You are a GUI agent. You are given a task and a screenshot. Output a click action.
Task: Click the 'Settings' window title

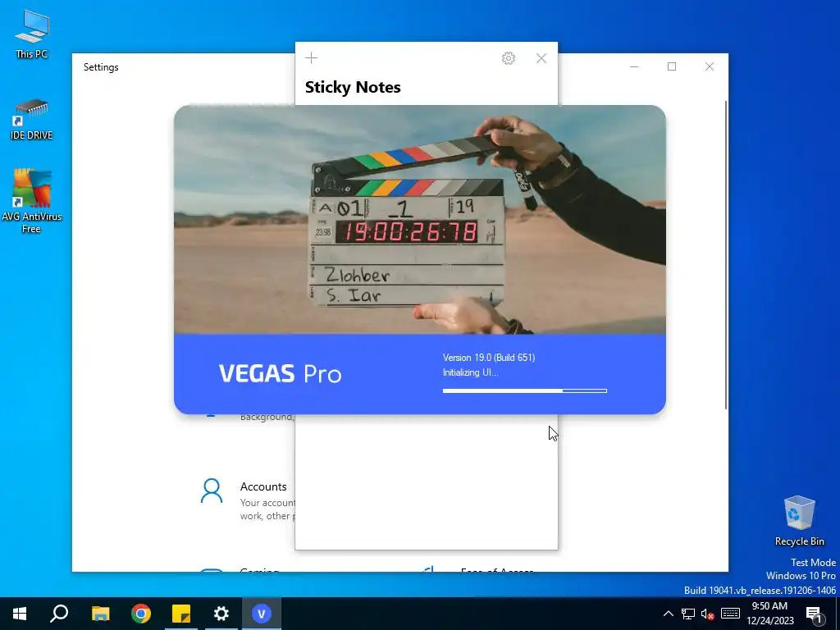click(x=101, y=67)
